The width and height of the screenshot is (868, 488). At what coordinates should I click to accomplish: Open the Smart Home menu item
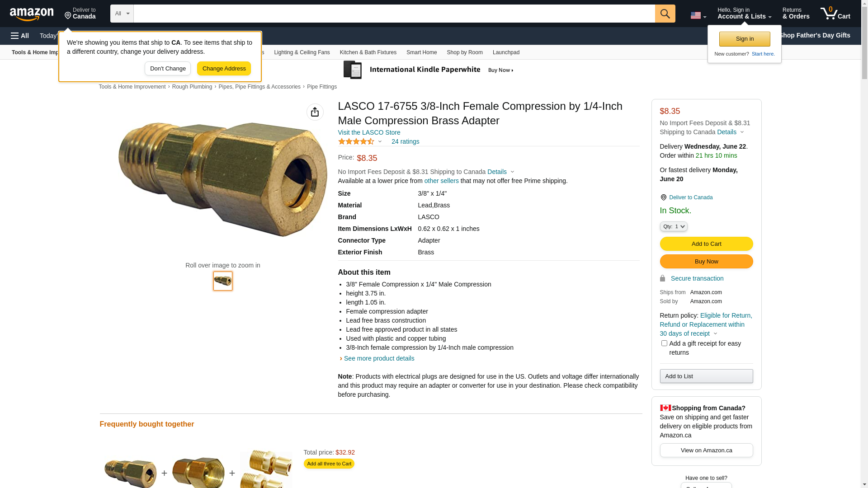421,52
